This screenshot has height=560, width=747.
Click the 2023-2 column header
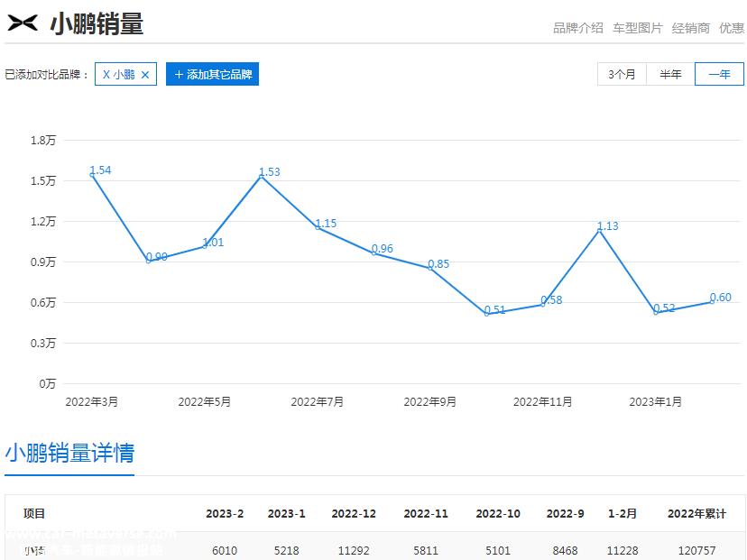225,514
